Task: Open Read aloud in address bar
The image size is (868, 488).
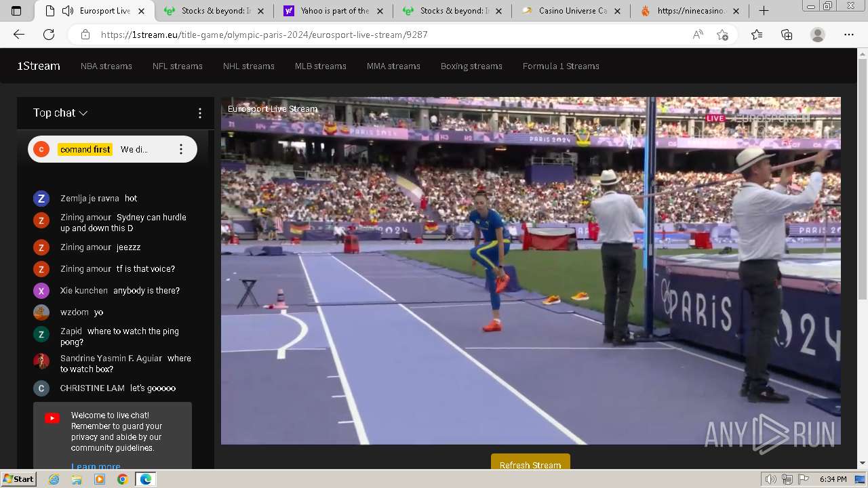Action: [x=698, y=35]
